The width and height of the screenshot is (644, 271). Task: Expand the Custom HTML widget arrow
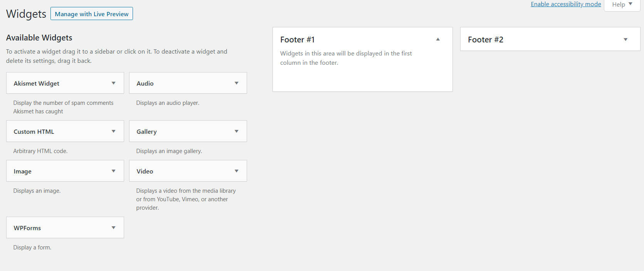(x=113, y=131)
